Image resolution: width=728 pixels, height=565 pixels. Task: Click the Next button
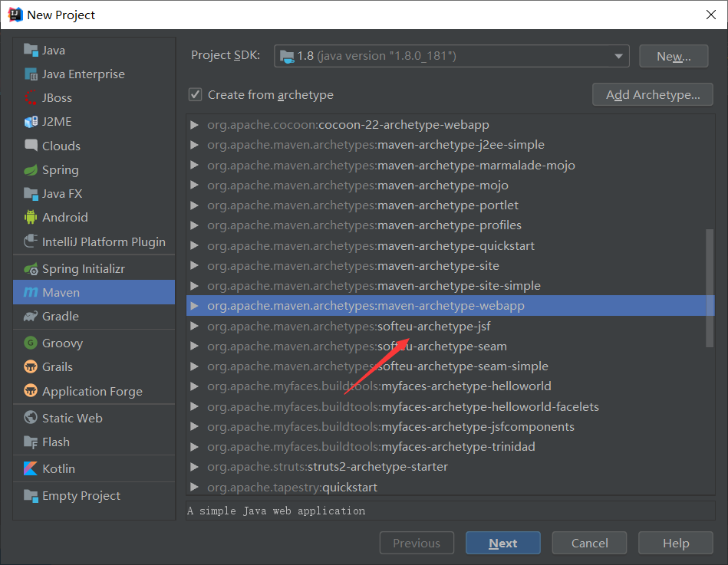pyautogui.click(x=502, y=543)
